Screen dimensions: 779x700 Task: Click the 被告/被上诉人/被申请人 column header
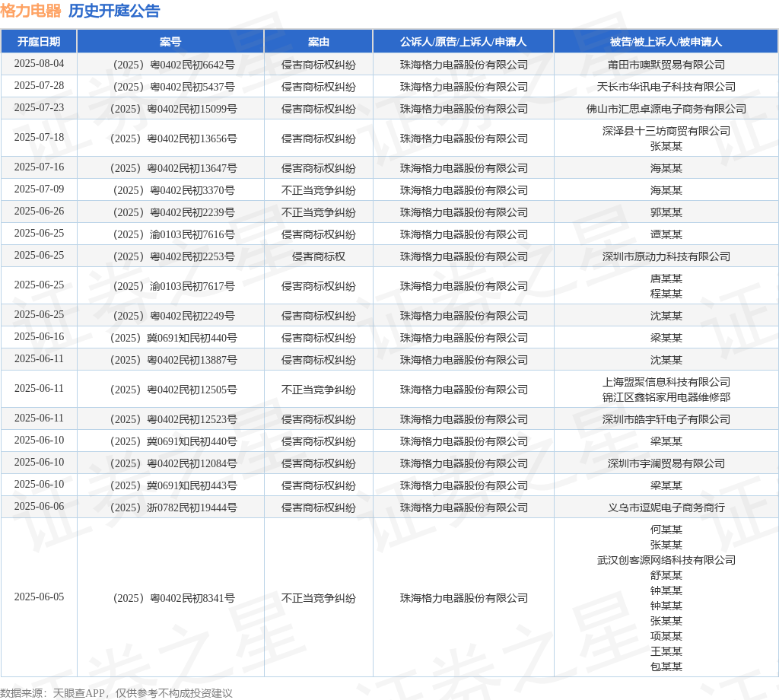point(666,42)
